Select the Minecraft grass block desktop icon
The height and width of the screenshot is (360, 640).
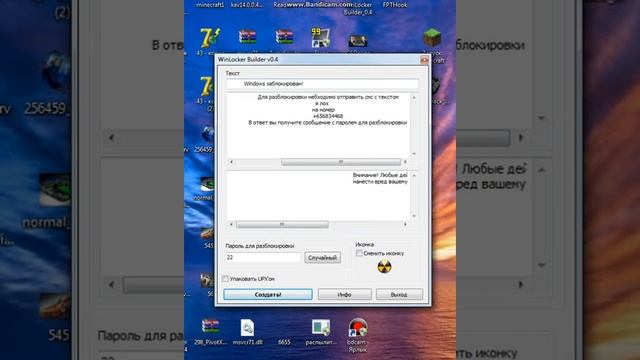(432, 38)
